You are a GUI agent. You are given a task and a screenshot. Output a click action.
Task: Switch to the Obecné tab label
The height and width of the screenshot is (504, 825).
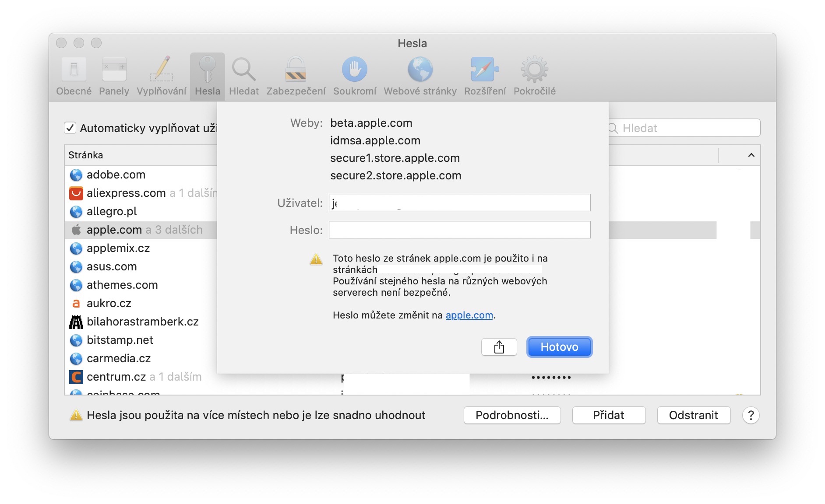click(x=74, y=91)
